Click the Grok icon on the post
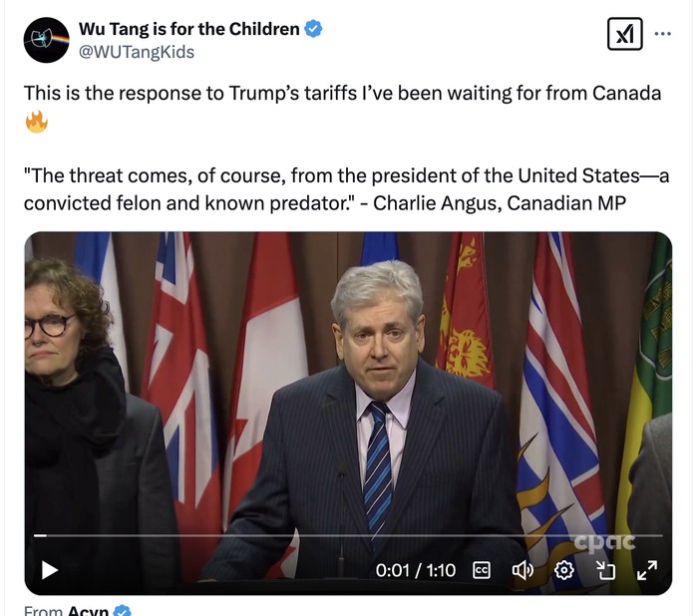The image size is (698, 616). pos(624,34)
